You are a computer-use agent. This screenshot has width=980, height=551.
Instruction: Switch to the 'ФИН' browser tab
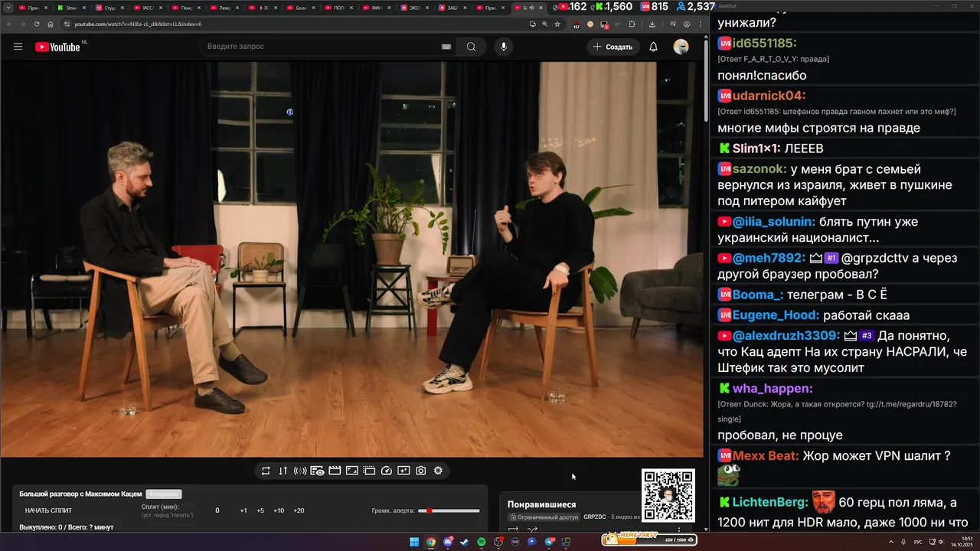[x=377, y=8]
